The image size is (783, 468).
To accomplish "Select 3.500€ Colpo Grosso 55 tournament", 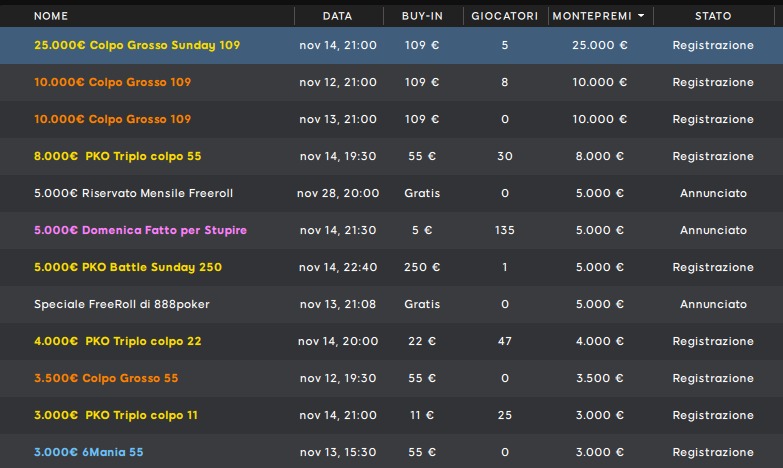I will coord(106,378).
